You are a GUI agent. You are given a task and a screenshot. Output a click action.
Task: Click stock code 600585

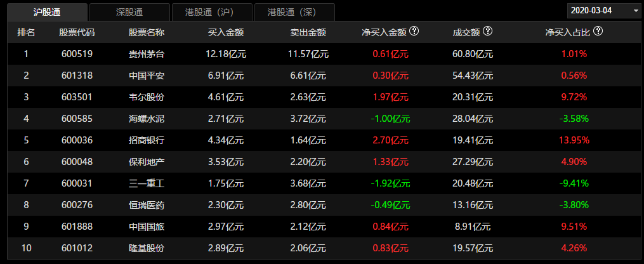click(x=76, y=119)
